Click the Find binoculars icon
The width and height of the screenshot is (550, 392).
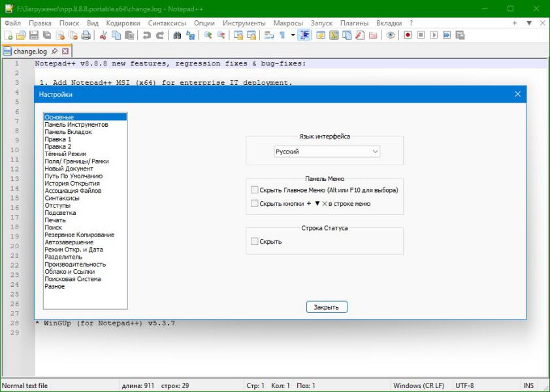tap(177, 35)
